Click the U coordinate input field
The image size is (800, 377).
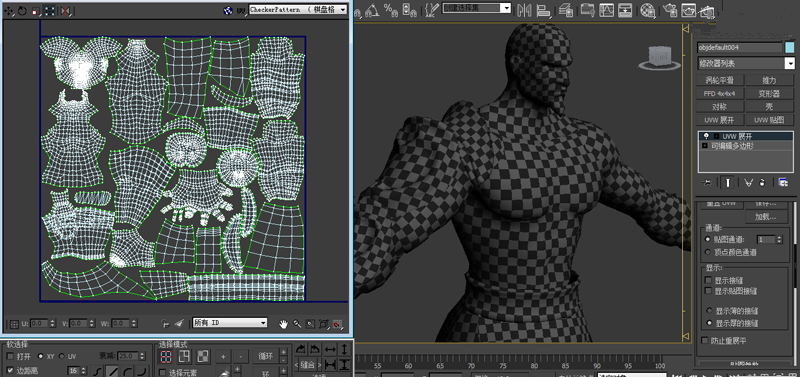click(x=39, y=323)
